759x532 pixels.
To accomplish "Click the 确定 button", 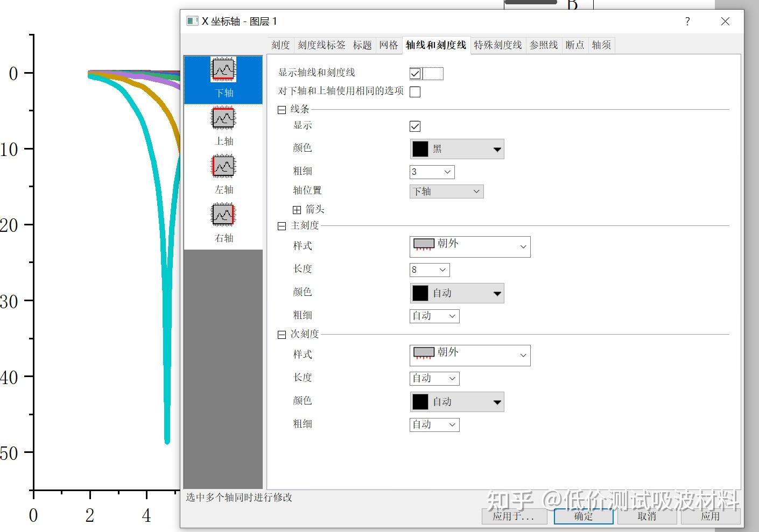I will (583, 516).
